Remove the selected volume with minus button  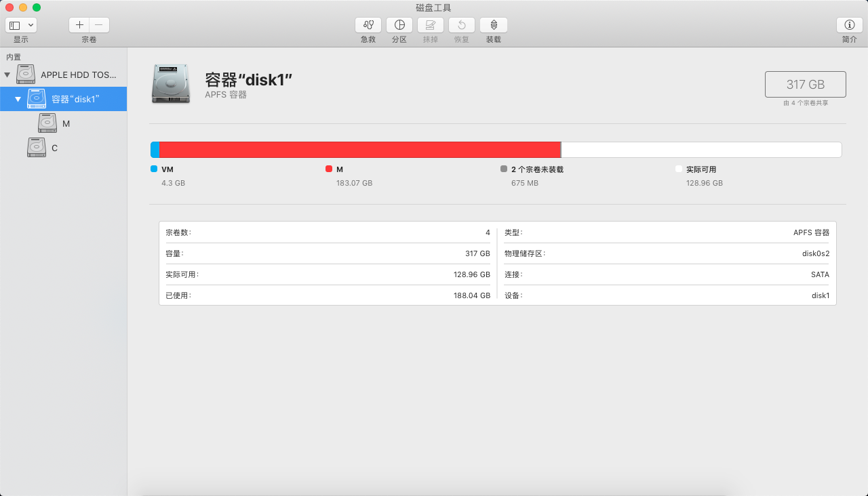point(99,25)
